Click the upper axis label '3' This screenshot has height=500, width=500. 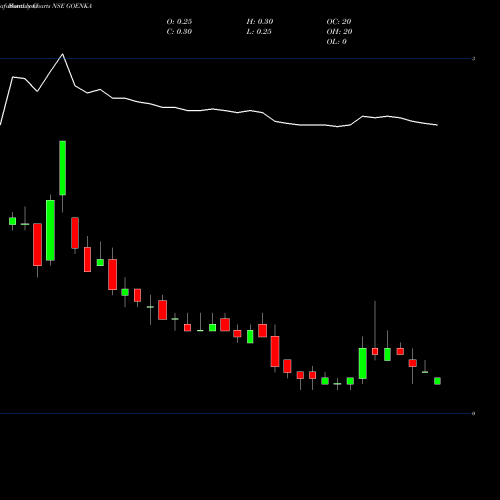pos(473,59)
